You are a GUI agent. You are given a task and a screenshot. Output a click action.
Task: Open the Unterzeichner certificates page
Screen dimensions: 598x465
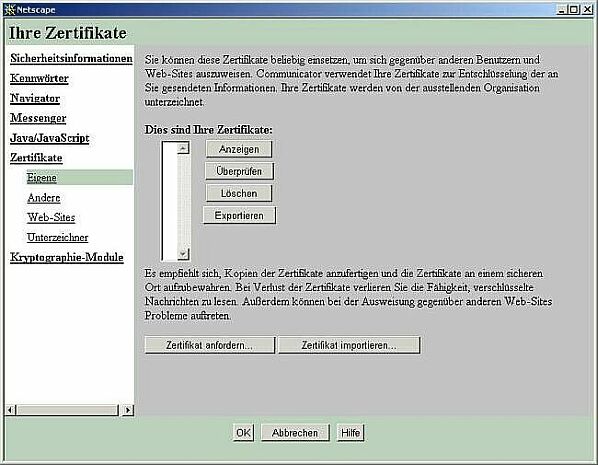coord(58,237)
